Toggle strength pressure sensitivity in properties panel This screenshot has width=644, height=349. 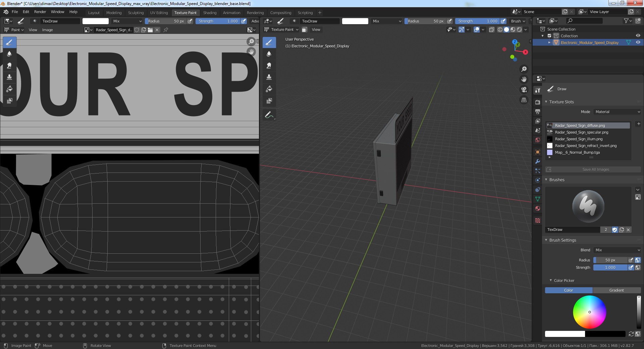coord(631,267)
